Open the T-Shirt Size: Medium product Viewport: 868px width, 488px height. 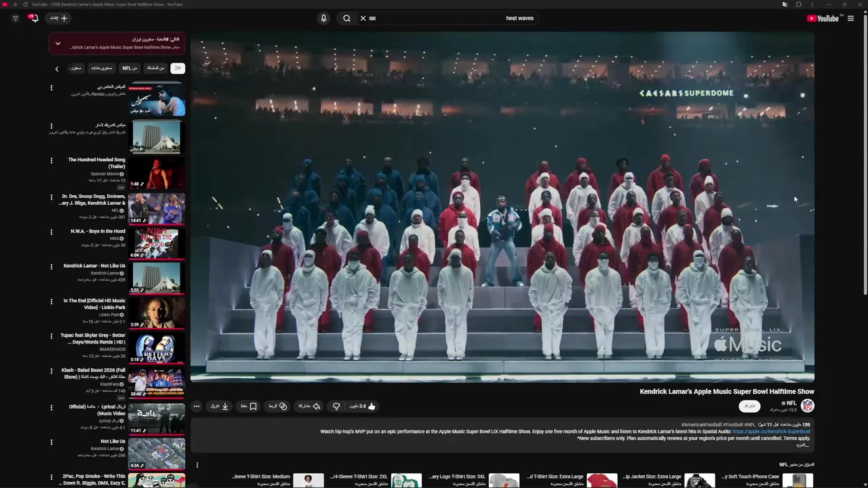pos(278,480)
